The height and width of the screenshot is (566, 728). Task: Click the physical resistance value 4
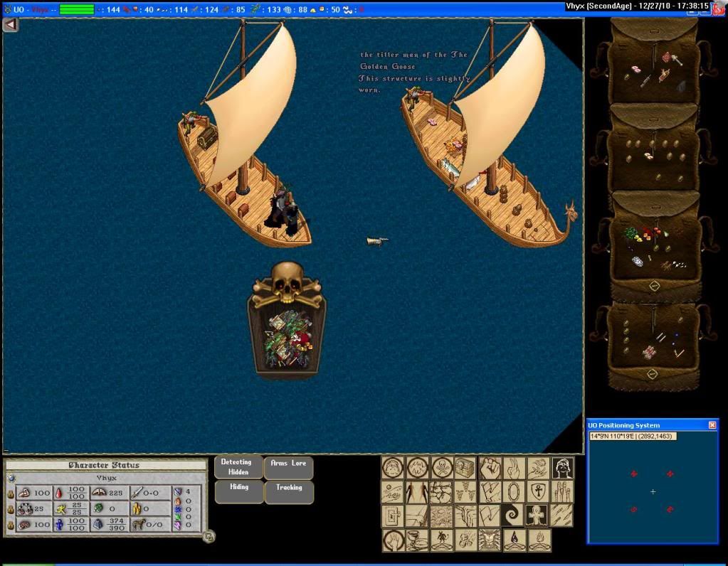(188, 491)
